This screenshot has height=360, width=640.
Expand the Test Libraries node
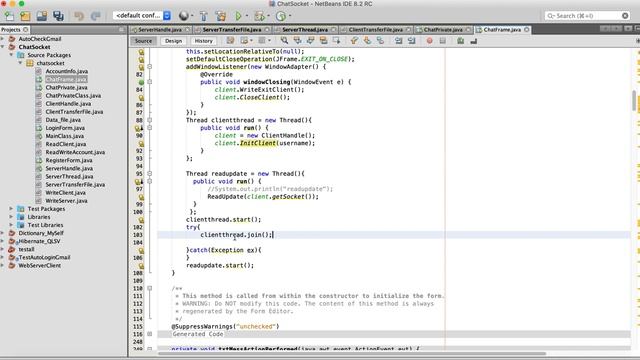[12, 225]
